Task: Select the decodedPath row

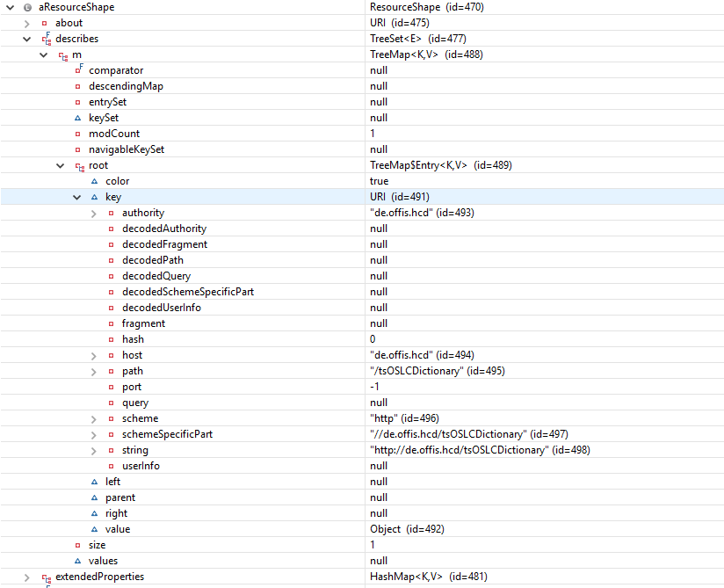Action: (362, 260)
